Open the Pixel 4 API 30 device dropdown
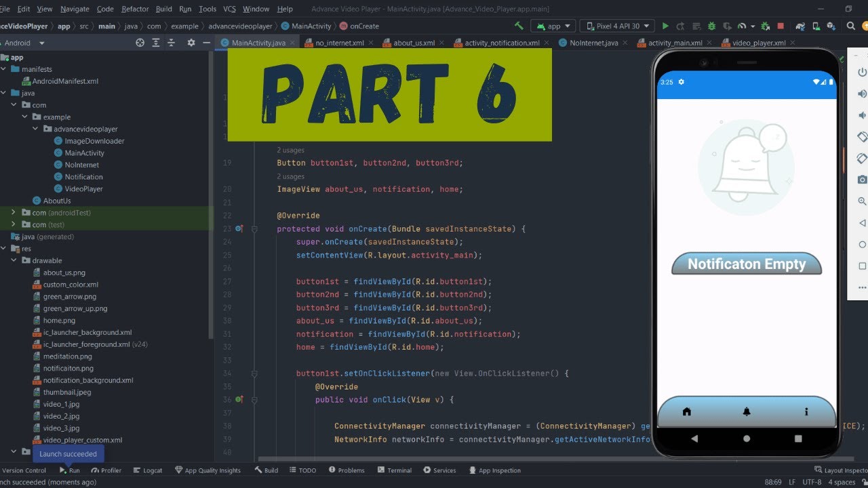Image resolution: width=868 pixels, height=488 pixels. coord(617,26)
